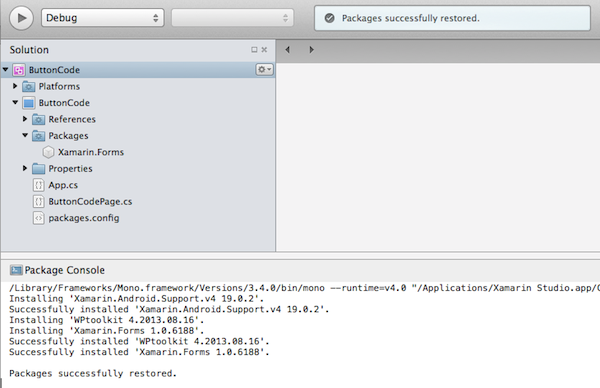600x388 pixels.
Task: Collapse the ButtonCode solution node
Action: pyautogui.click(x=5, y=70)
